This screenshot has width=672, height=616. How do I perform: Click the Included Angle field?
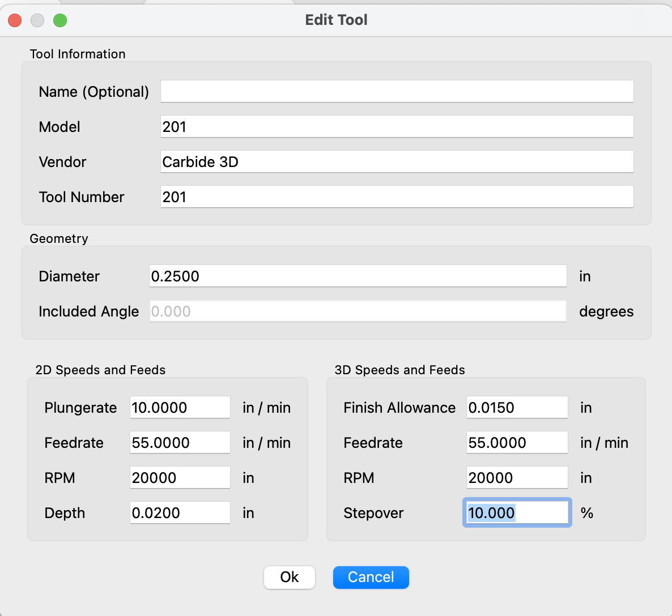click(x=358, y=311)
